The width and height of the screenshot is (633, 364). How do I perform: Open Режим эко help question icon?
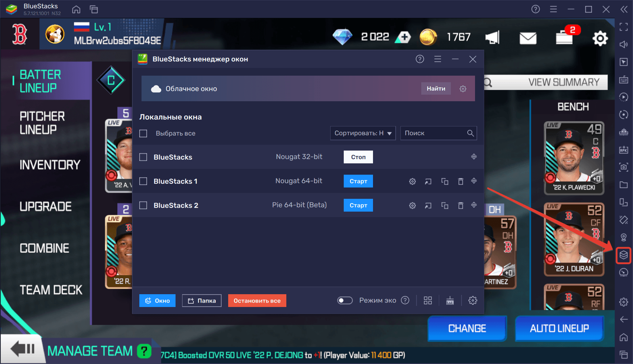click(405, 300)
